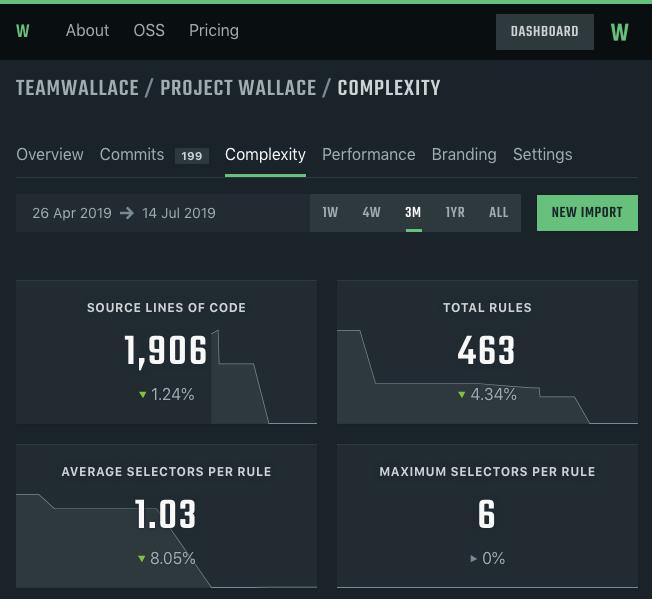Image resolution: width=652 pixels, height=599 pixels.
Task: Click the 1,906 lines of code value
Action: 165,351
